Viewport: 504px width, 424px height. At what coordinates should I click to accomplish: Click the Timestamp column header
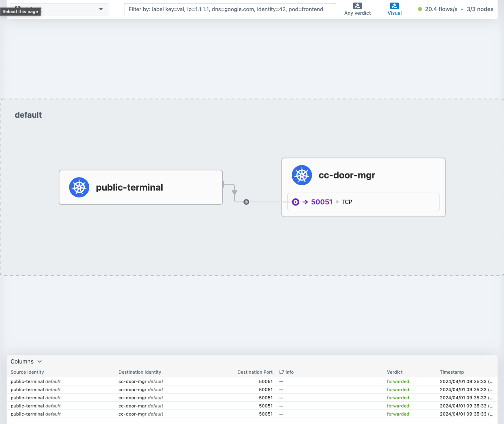click(452, 372)
